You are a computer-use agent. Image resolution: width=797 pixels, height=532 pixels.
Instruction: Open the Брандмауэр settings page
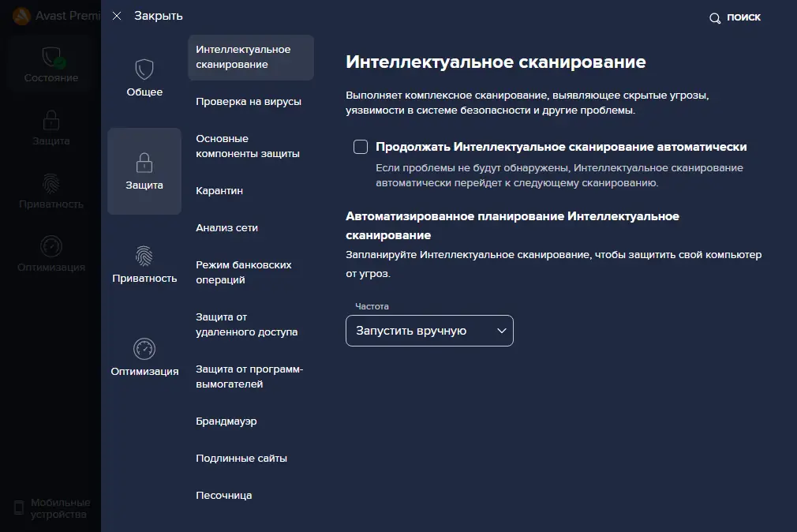tap(226, 421)
